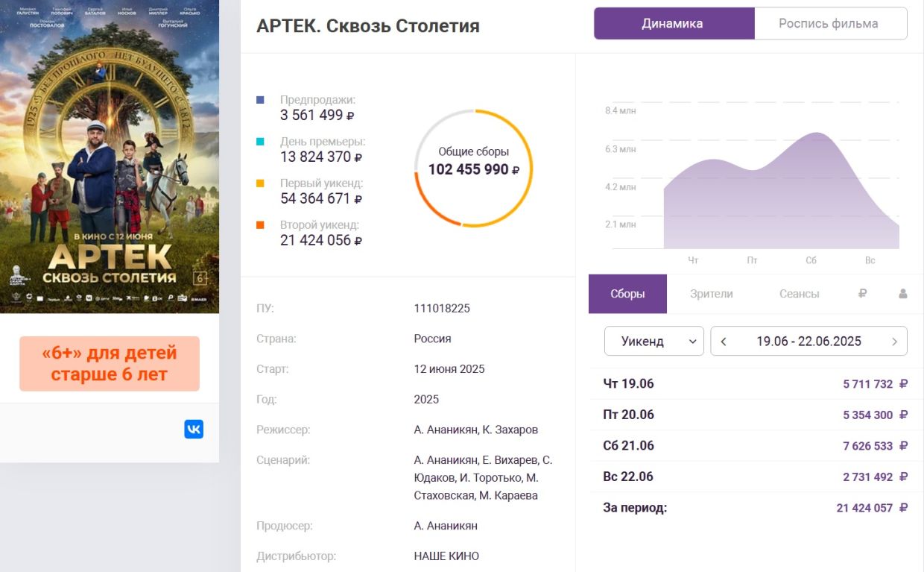Image resolution: width=924 pixels, height=572 pixels.
Task: Click the blue Предпродажи legend square
Action: [x=260, y=99]
